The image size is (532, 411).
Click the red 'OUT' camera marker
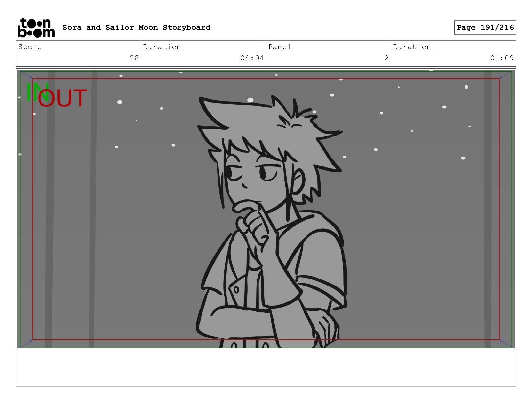[62, 98]
